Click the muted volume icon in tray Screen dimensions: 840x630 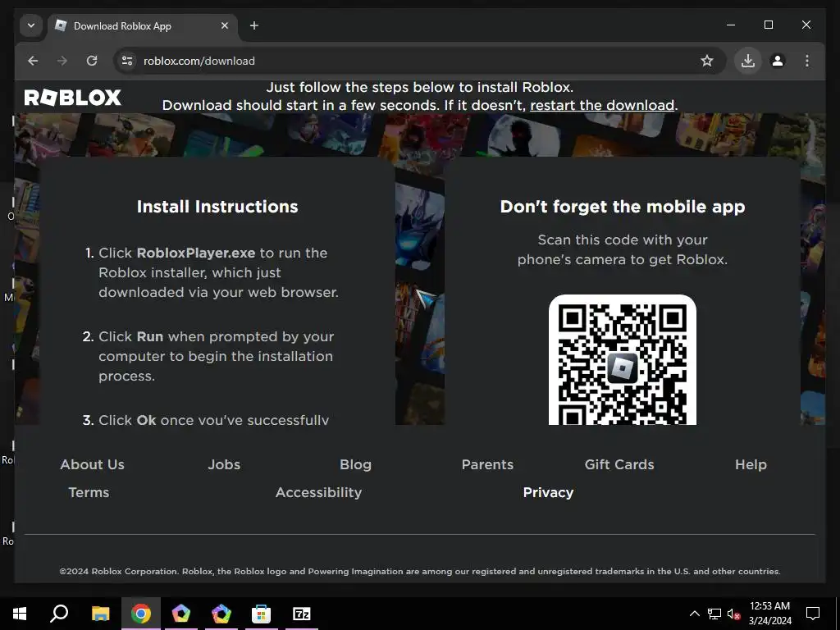point(733,614)
